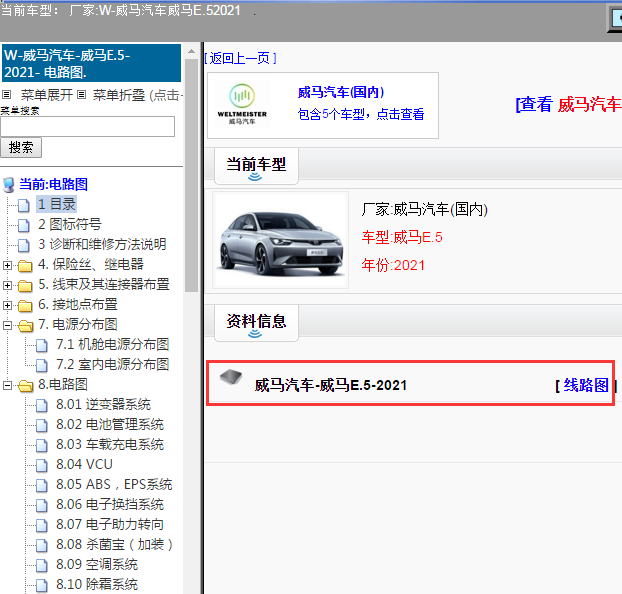Click the computer icon beside 当前:电路图

tap(9, 185)
